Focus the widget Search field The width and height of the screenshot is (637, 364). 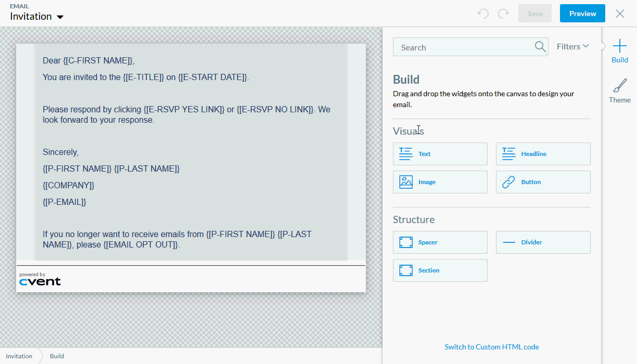pos(463,47)
